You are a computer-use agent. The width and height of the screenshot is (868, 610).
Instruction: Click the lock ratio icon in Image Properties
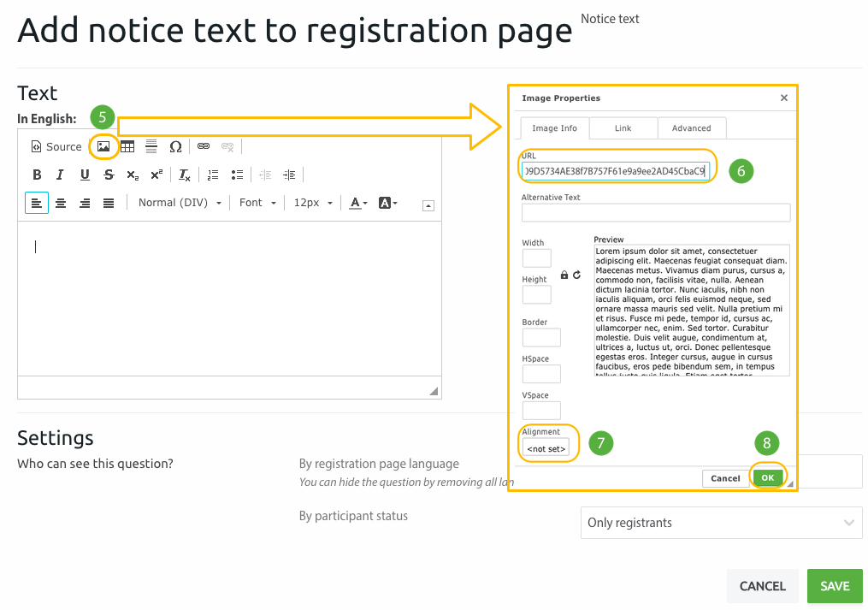pyautogui.click(x=564, y=276)
